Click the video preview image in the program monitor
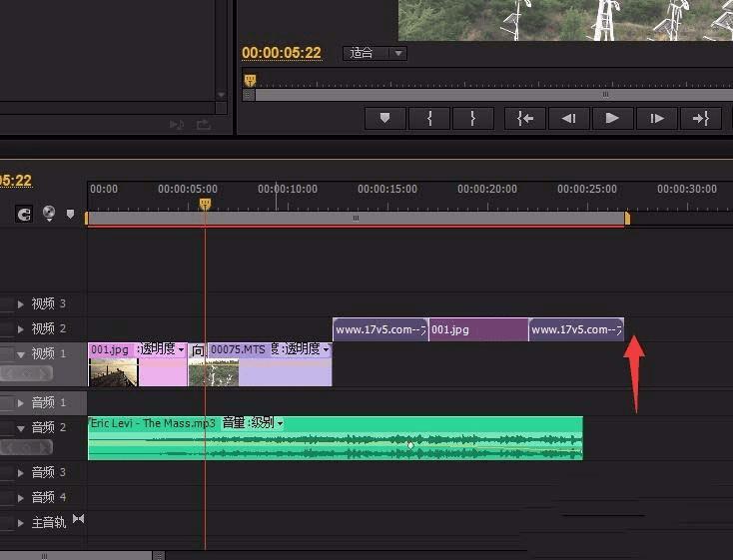 (x=565, y=20)
